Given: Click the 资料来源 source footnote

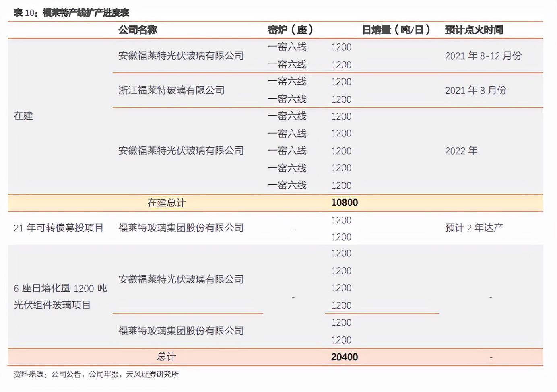Looking at the screenshot, I should 96,374.
